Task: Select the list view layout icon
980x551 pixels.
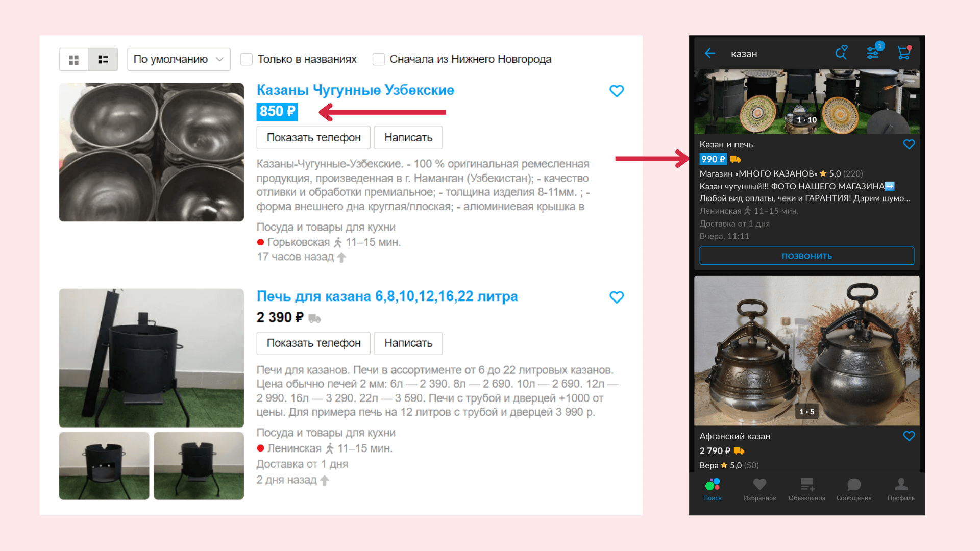Action: (103, 60)
